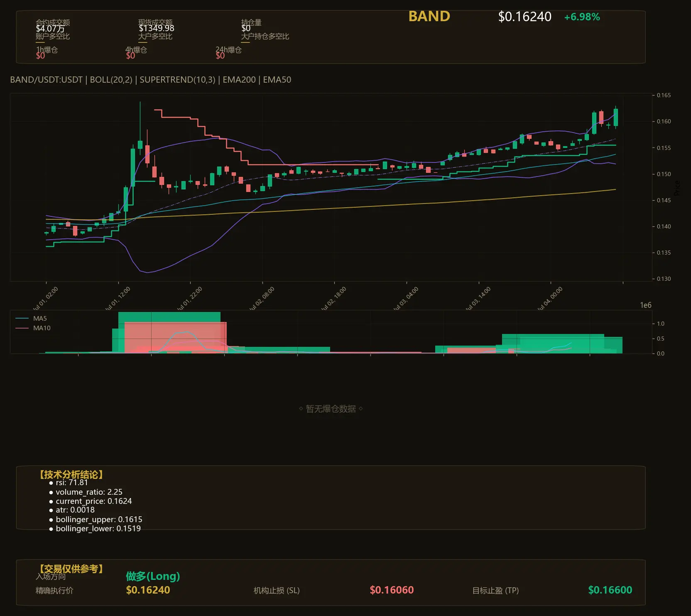The image size is (691, 616).
Task: Click the 24h爆仓 label
Action: point(228,50)
